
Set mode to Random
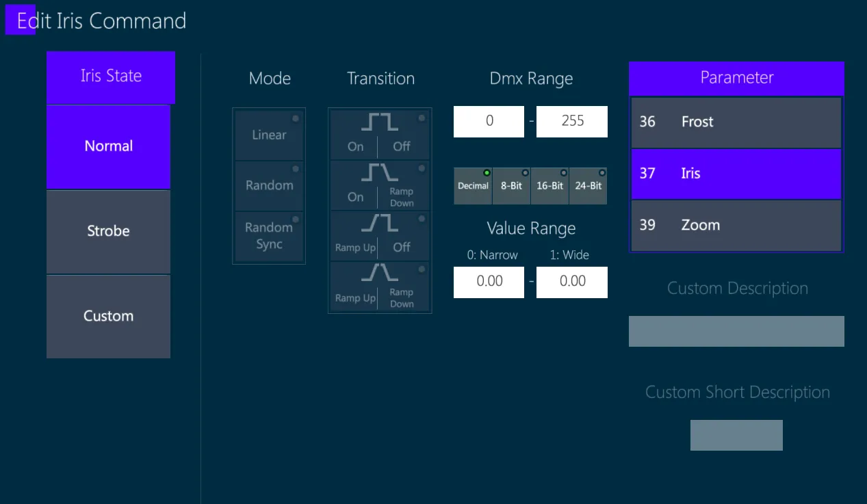[269, 185]
